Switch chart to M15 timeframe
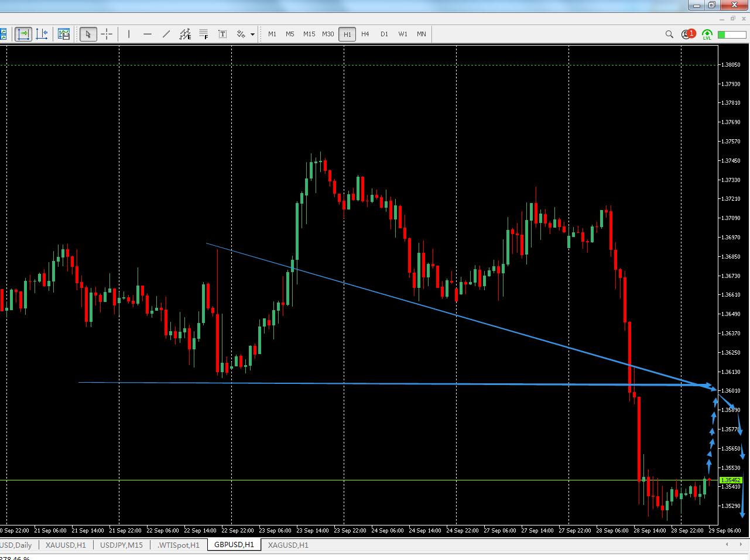The height and width of the screenshot is (560, 750). tap(309, 34)
